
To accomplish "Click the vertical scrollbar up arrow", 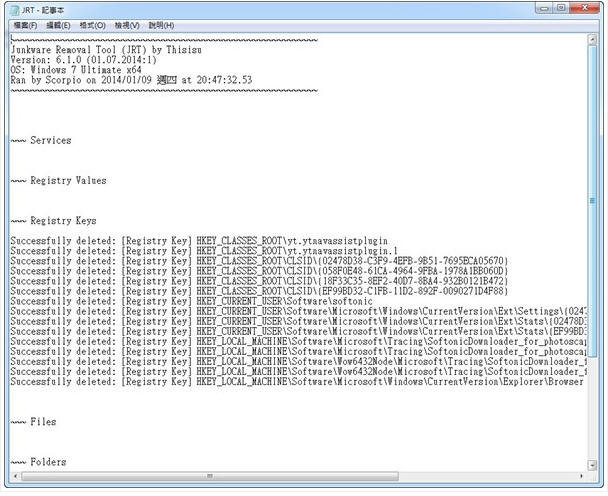I will point(592,39).
